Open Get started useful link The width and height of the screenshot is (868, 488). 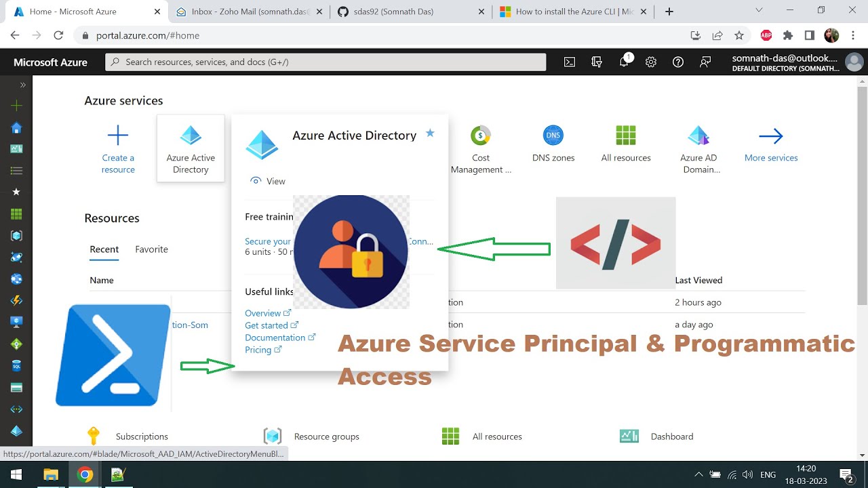tap(271, 325)
